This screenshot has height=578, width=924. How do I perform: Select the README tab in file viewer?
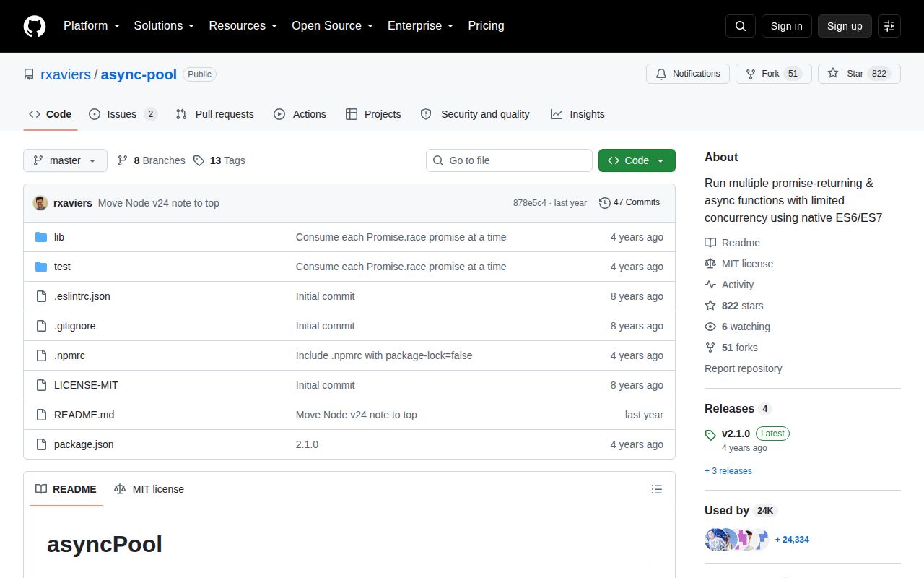pyautogui.click(x=66, y=489)
